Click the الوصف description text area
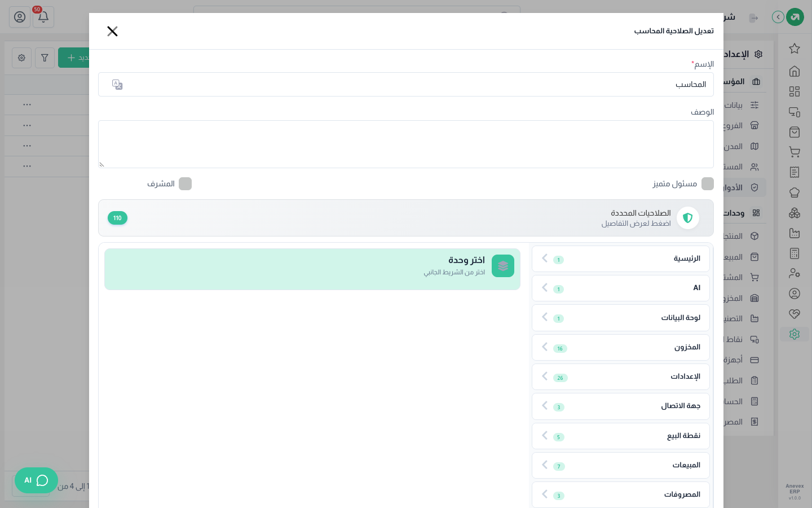Image resolution: width=812 pixels, height=508 pixels. (406, 144)
